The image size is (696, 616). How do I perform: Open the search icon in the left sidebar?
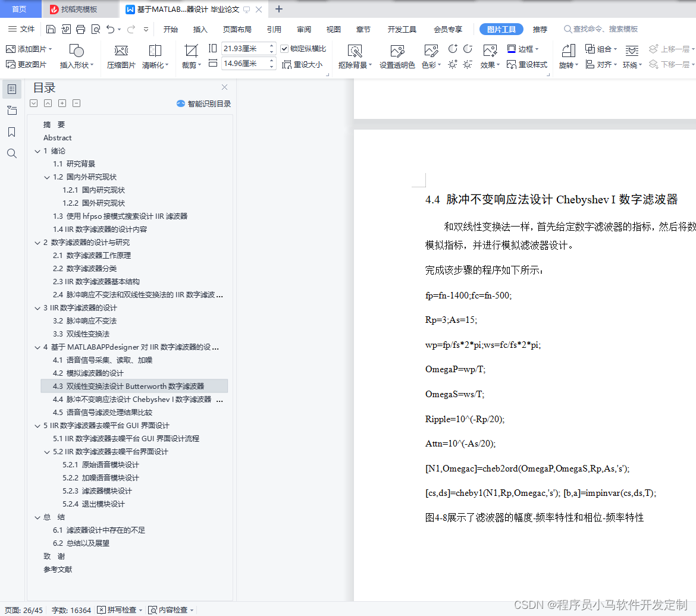[11, 153]
